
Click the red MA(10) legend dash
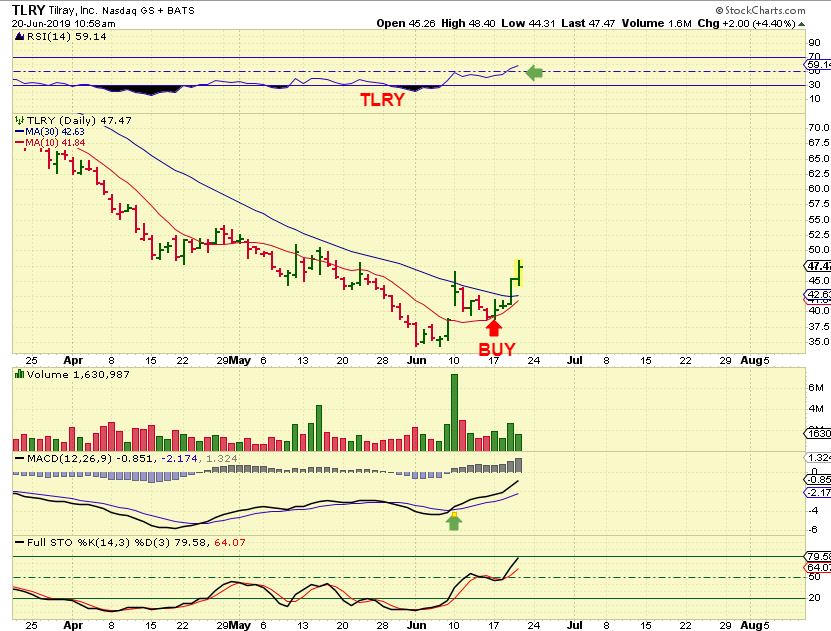(x=20, y=143)
